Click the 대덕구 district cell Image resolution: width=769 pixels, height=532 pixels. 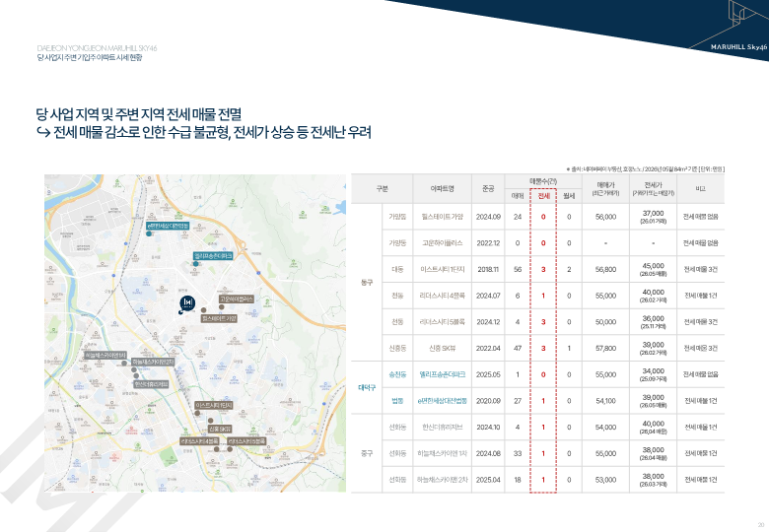click(367, 387)
